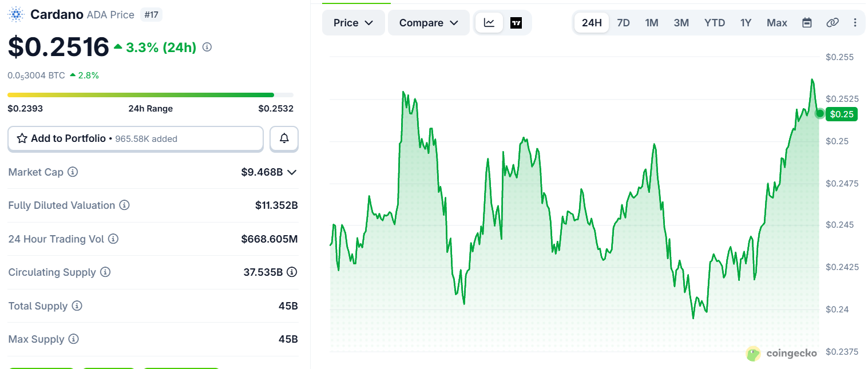This screenshot has width=868, height=369.
Task: Expand the Market Cap chevron
Action: click(292, 172)
